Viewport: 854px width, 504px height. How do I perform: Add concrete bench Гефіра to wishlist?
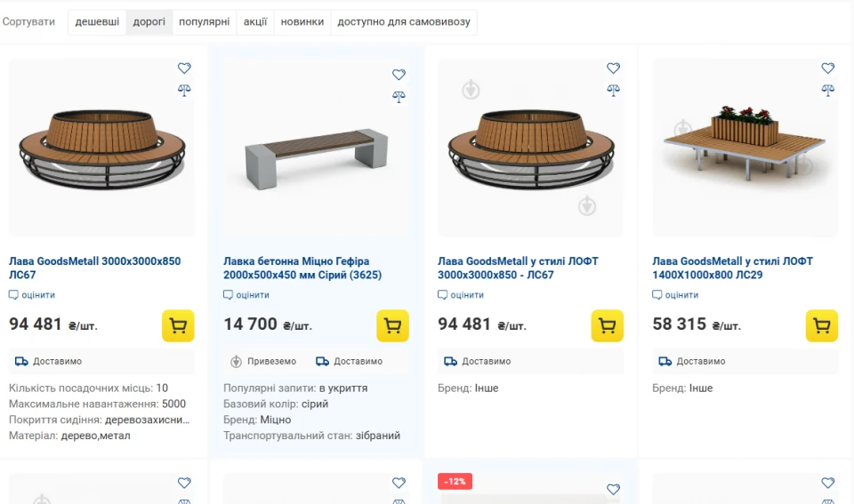399,75
